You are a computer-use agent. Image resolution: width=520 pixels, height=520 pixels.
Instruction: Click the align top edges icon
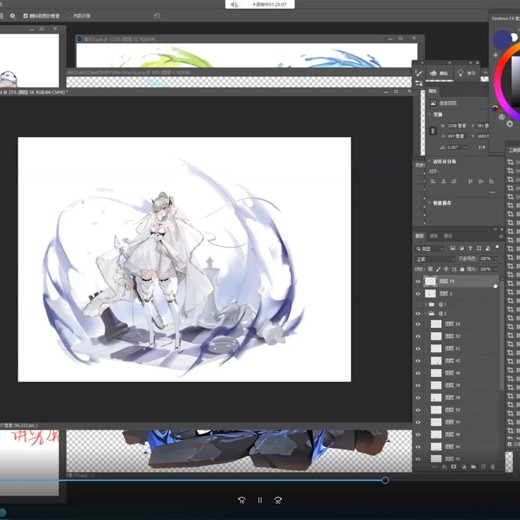(x=470, y=181)
